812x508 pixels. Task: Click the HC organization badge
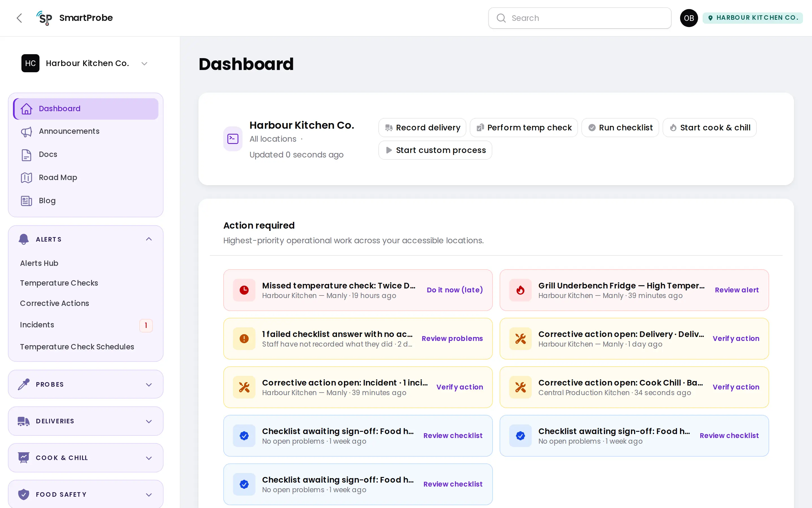coord(30,63)
